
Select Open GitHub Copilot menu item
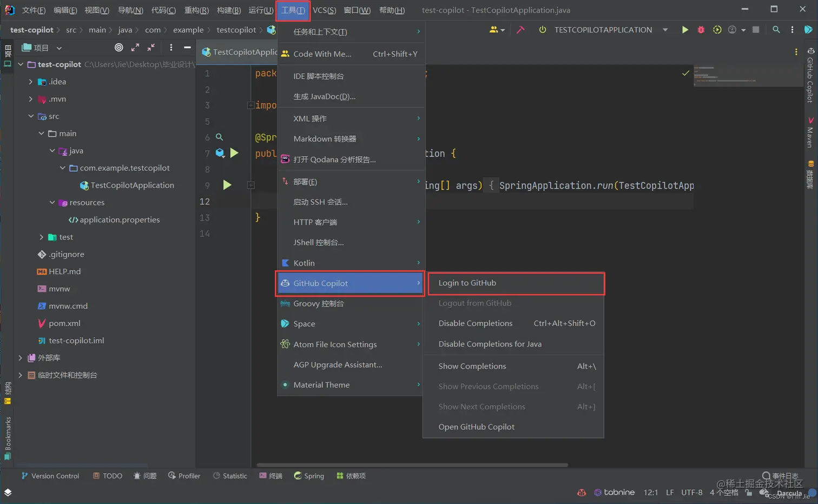[x=513, y=427]
